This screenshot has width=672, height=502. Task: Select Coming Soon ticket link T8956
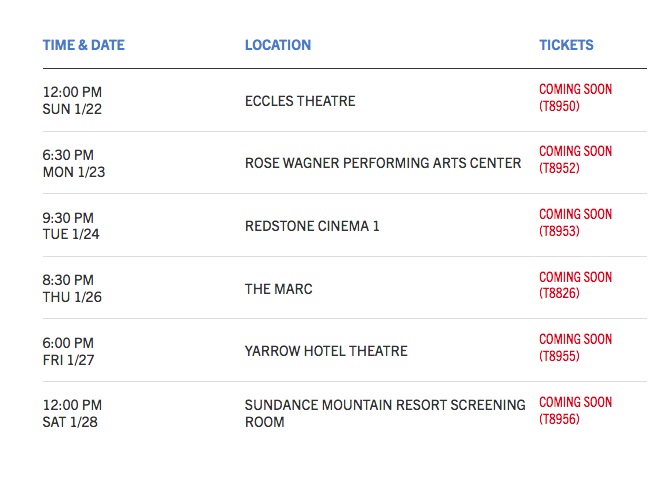click(575, 411)
